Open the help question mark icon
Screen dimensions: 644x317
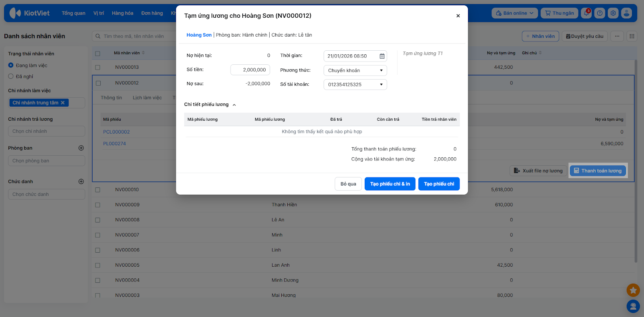pyautogui.click(x=600, y=13)
